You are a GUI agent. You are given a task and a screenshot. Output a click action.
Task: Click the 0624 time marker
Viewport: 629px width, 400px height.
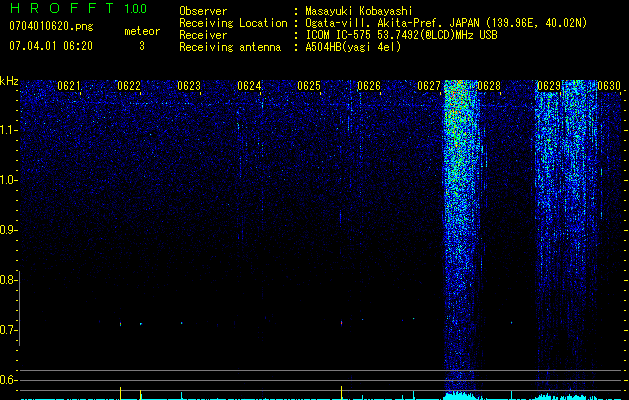249,86
